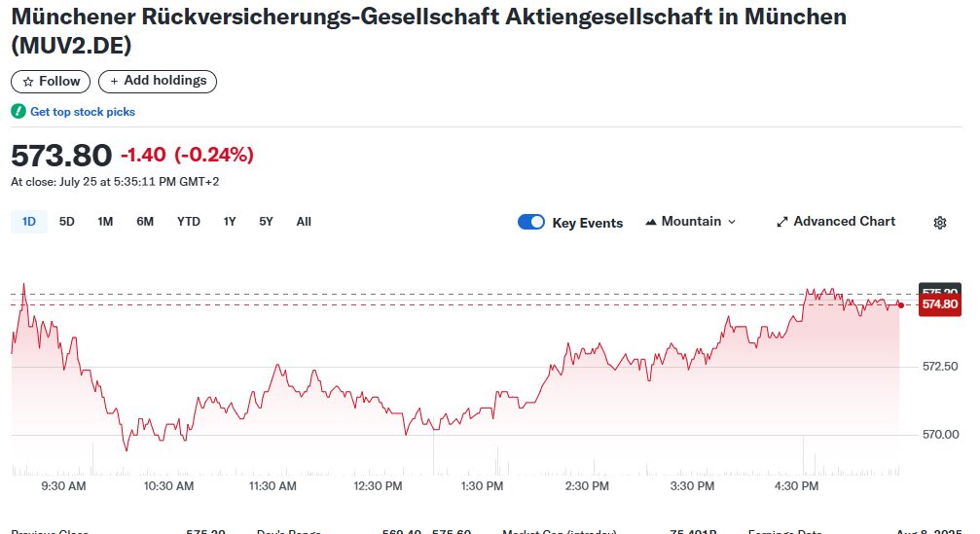Expand the Mountain chart type dropdown chevron

(732, 222)
